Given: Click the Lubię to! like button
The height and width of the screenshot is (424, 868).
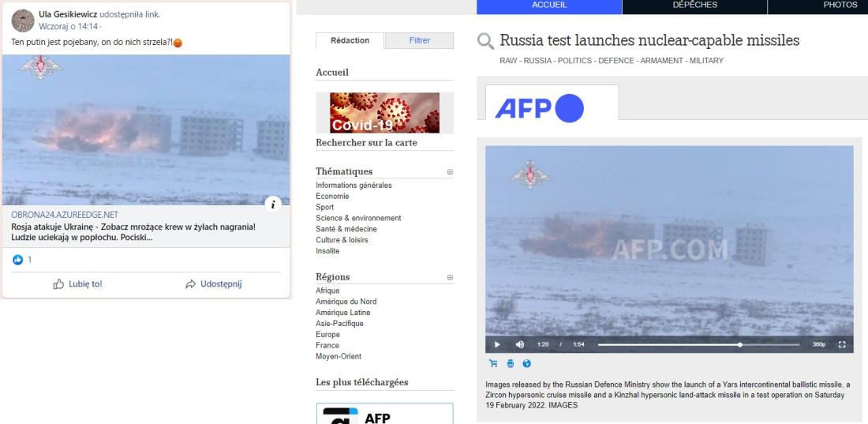Looking at the screenshot, I should [x=77, y=283].
